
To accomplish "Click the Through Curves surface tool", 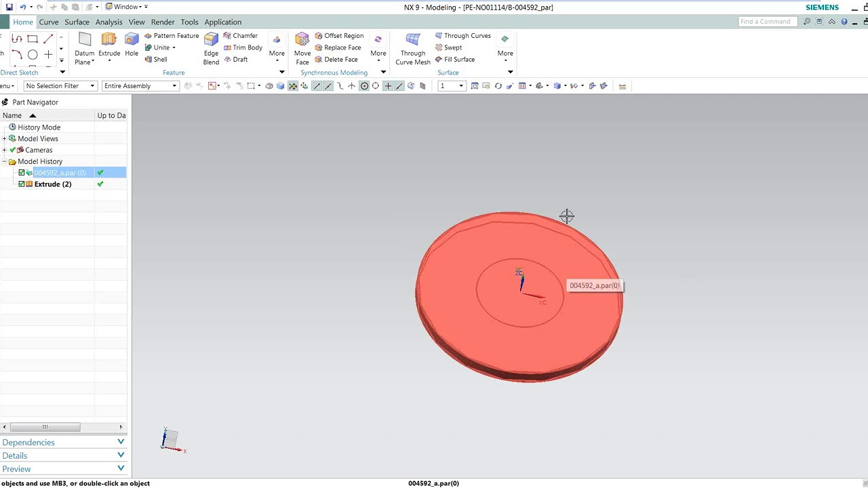I will pyautogui.click(x=462, y=36).
